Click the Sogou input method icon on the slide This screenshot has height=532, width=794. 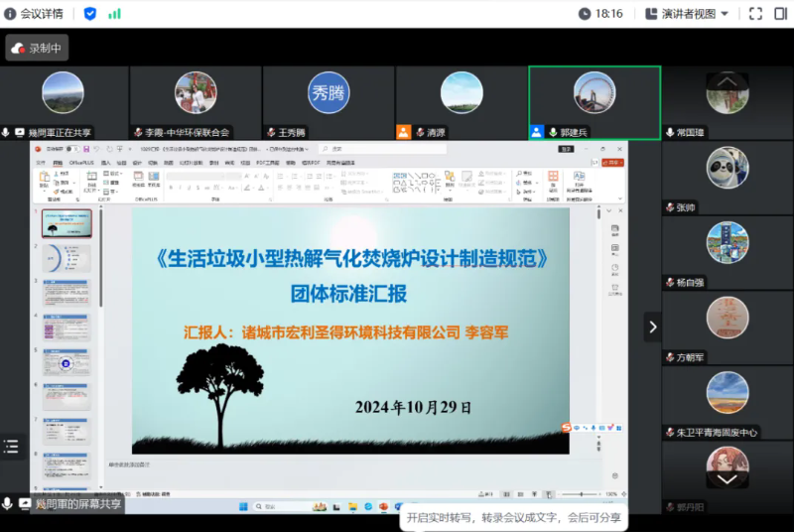coord(567,428)
